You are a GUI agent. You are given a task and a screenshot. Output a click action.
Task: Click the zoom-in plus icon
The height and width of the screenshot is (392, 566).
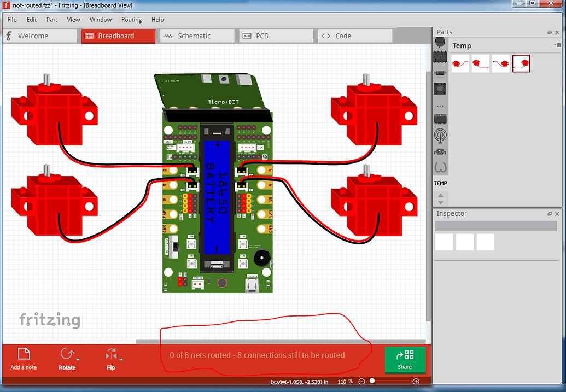tap(416, 381)
